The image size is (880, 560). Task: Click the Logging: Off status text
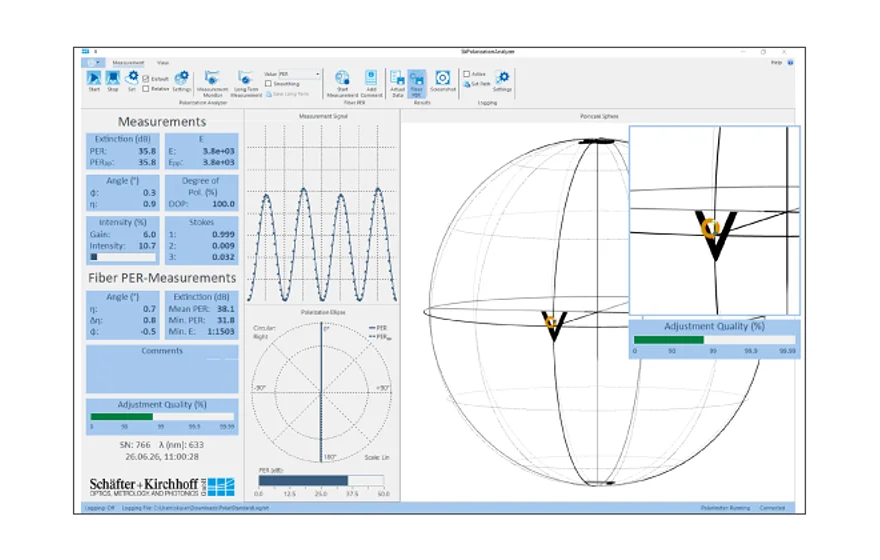coord(99,508)
